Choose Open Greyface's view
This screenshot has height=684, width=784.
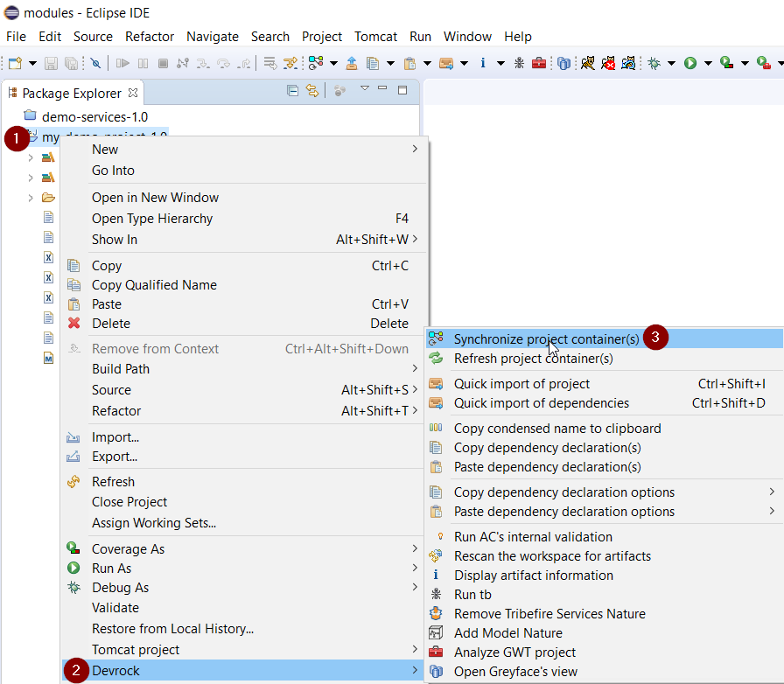tap(515, 672)
